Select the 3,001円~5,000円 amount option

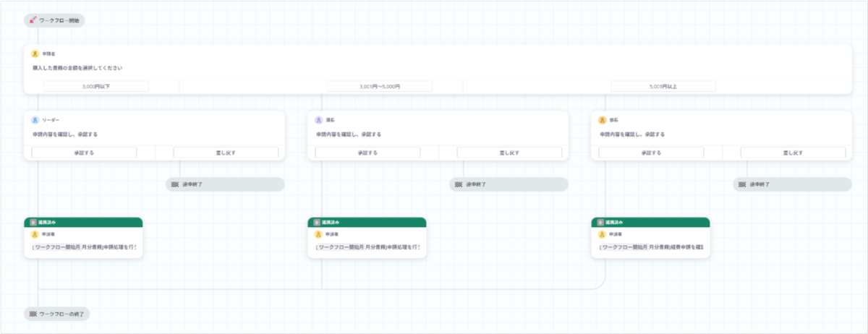pyautogui.click(x=379, y=87)
